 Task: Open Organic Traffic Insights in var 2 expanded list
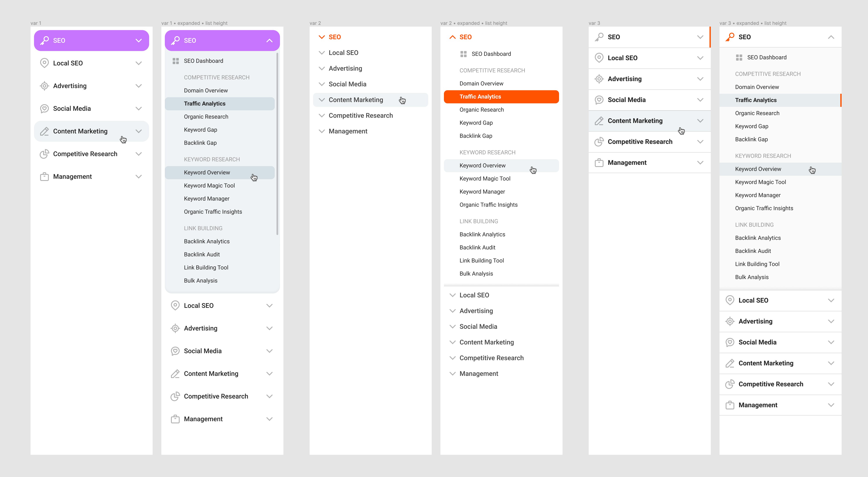click(488, 205)
